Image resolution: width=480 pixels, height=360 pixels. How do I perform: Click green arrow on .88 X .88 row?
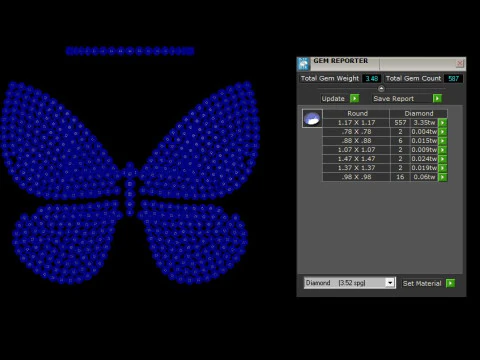click(x=442, y=141)
